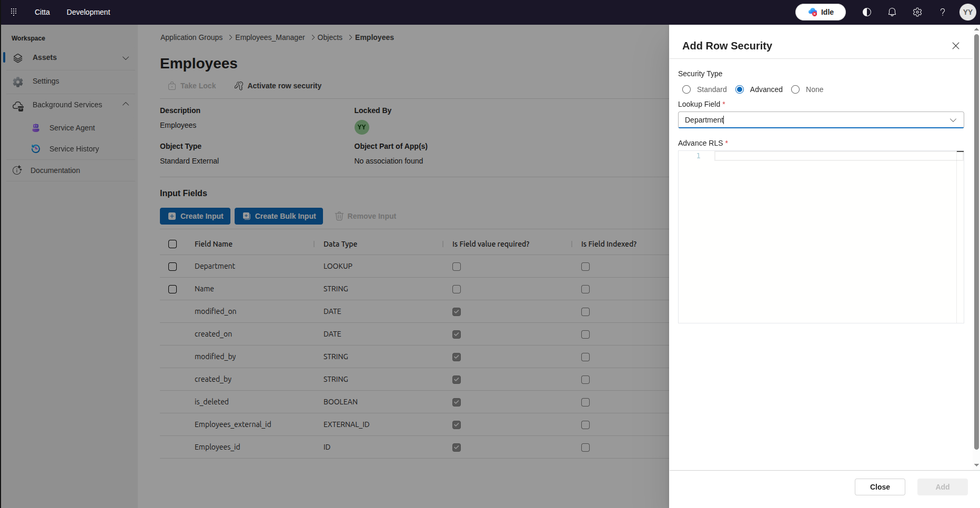Open the app launcher grid icon
The width and height of the screenshot is (980, 508).
point(14,12)
